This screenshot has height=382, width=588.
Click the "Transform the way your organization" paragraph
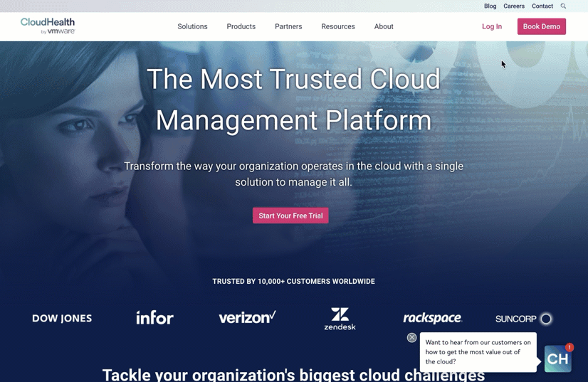[293, 174]
